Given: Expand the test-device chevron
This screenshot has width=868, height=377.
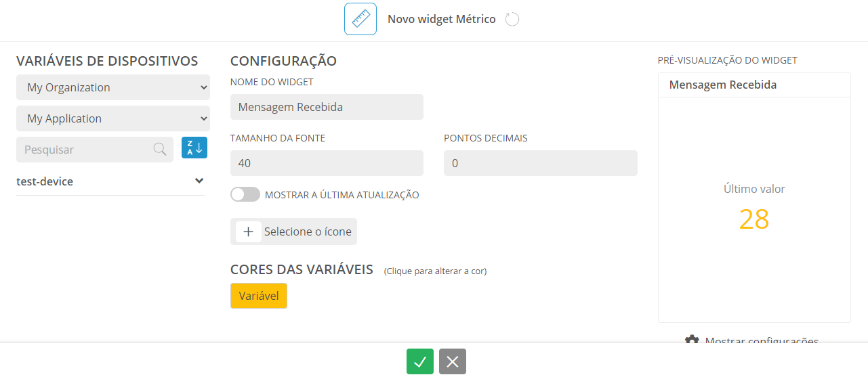Looking at the screenshot, I should coord(199,181).
